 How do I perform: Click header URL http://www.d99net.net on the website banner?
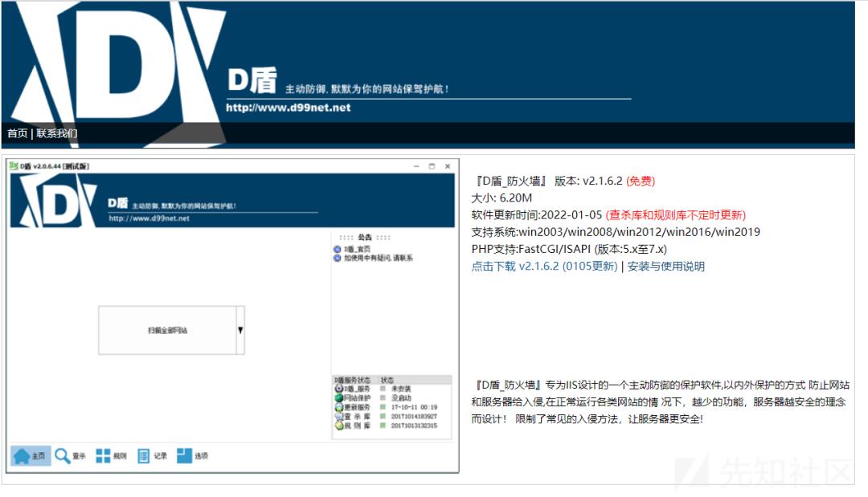[288, 108]
